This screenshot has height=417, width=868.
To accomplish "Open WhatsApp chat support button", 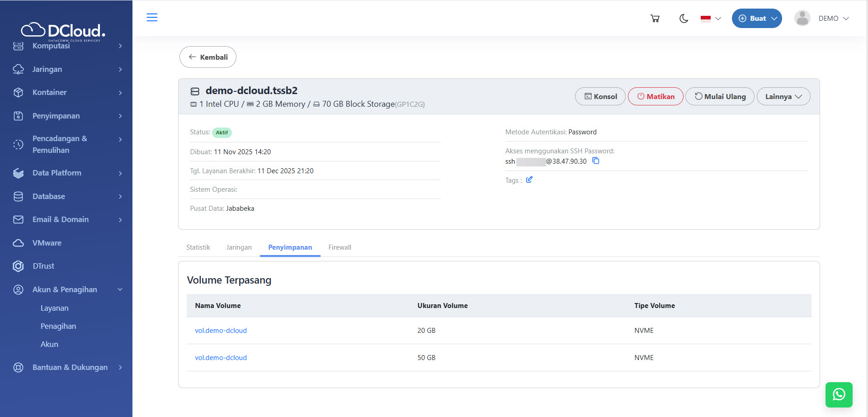I will coord(839,394).
